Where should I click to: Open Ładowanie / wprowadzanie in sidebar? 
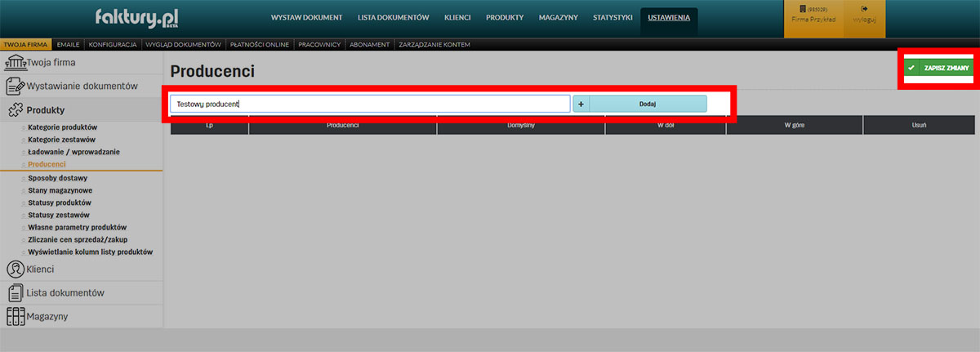73,152
